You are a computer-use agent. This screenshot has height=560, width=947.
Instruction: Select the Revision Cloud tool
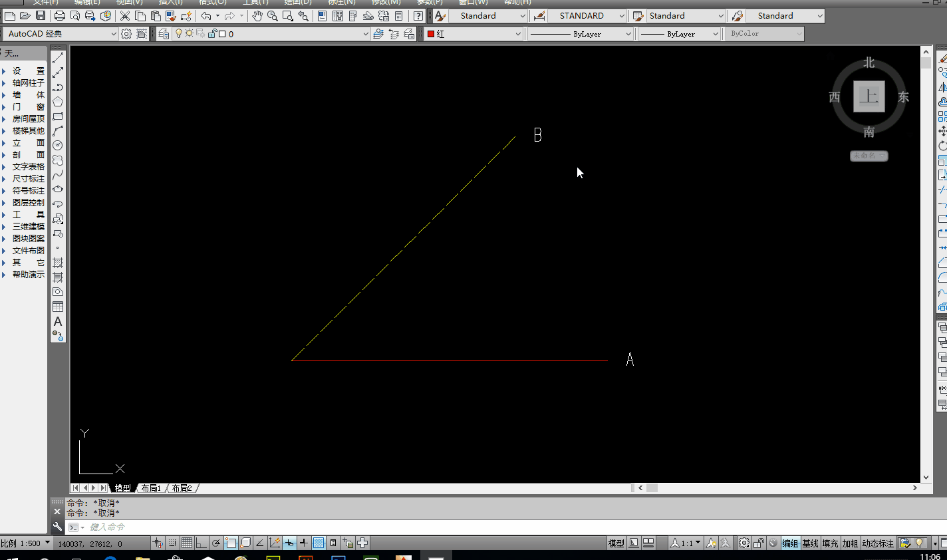click(58, 160)
